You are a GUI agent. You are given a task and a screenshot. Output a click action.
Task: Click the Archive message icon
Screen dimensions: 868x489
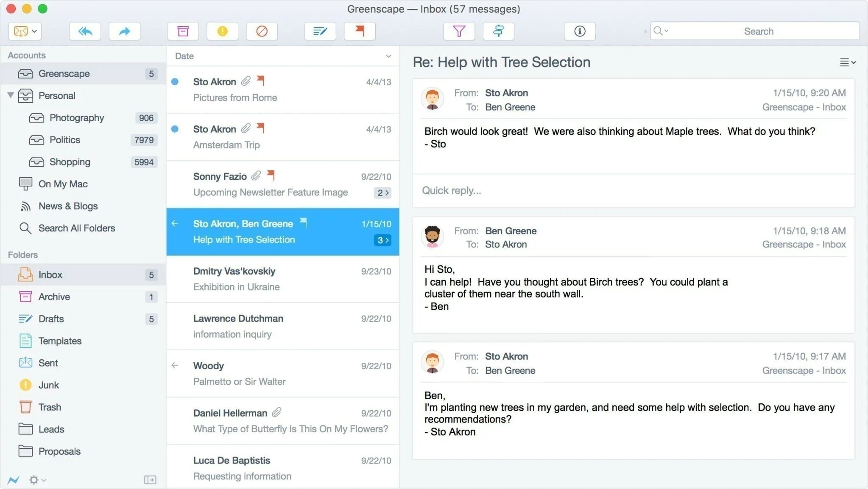pos(182,31)
